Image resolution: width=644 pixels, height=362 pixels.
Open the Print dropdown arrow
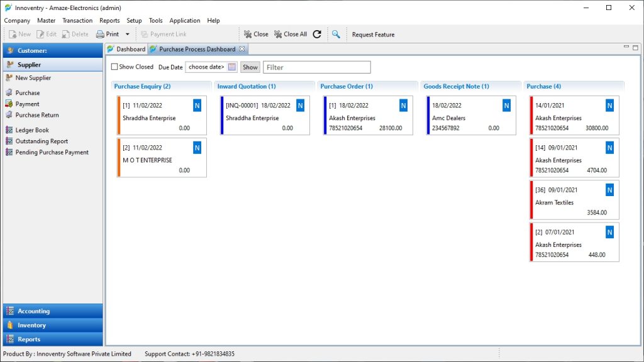(x=127, y=35)
